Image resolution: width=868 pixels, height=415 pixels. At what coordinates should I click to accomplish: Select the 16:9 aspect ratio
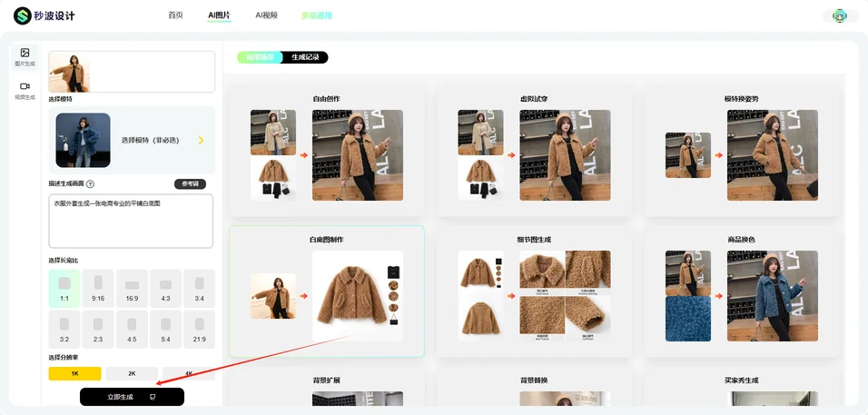132,288
